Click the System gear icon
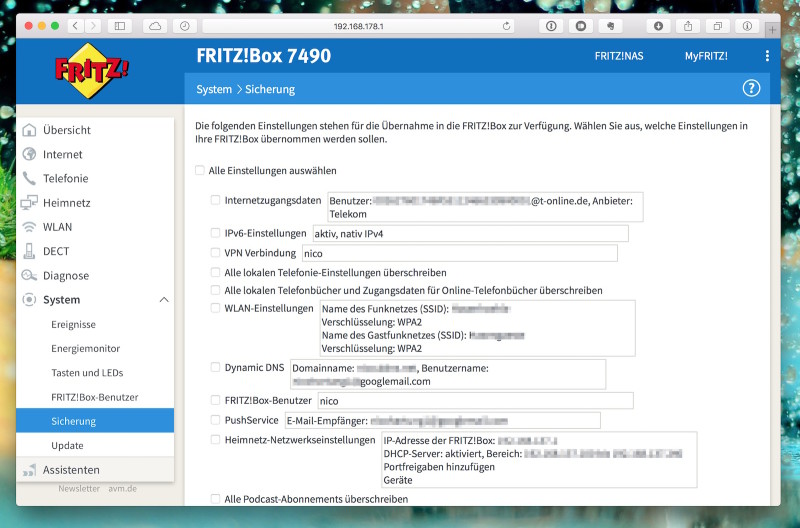 pyautogui.click(x=29, y=299)
